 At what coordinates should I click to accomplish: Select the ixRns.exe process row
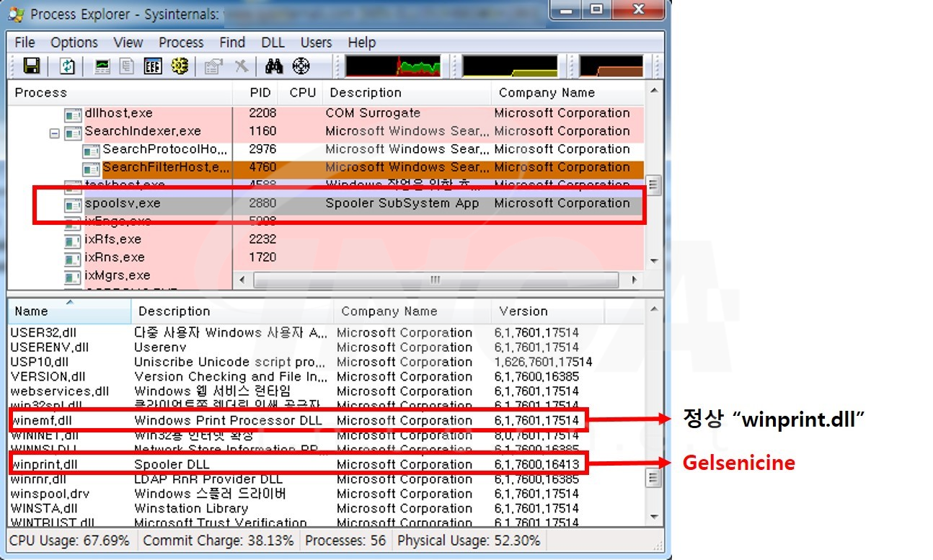tap(326, 258)
